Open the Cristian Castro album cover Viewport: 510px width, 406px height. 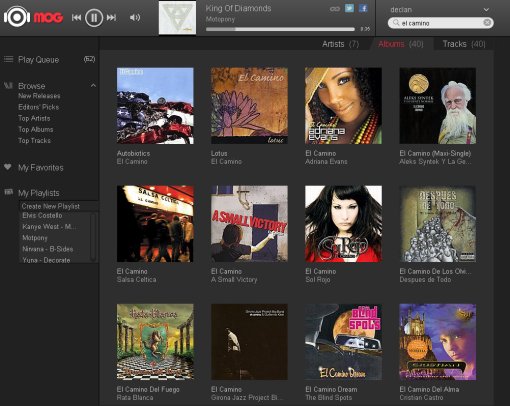pyautogui.click(x=438, y=342)
